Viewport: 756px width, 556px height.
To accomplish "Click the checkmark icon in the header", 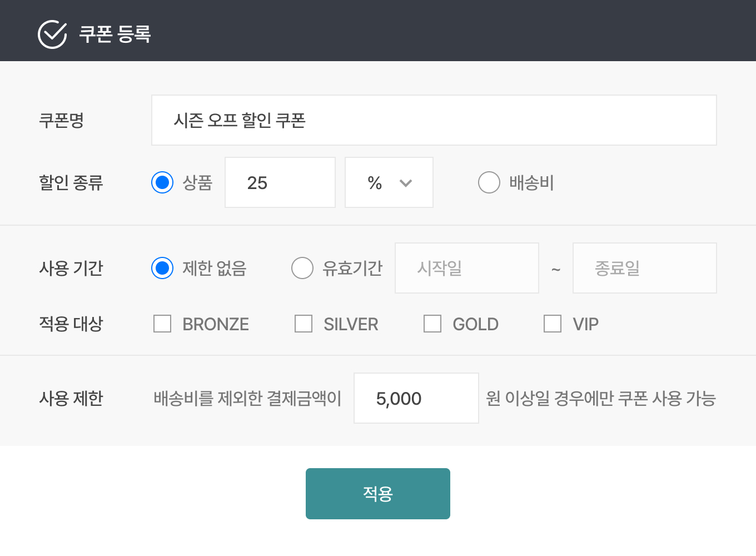I will pos(52,34).
